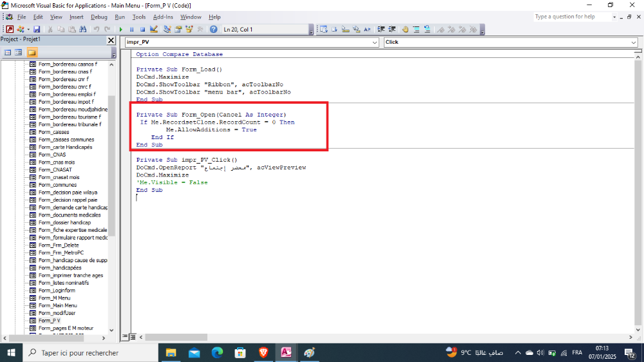Select Form_P V in project tree
The image size is (644, 362).
[x=50, y=321]
